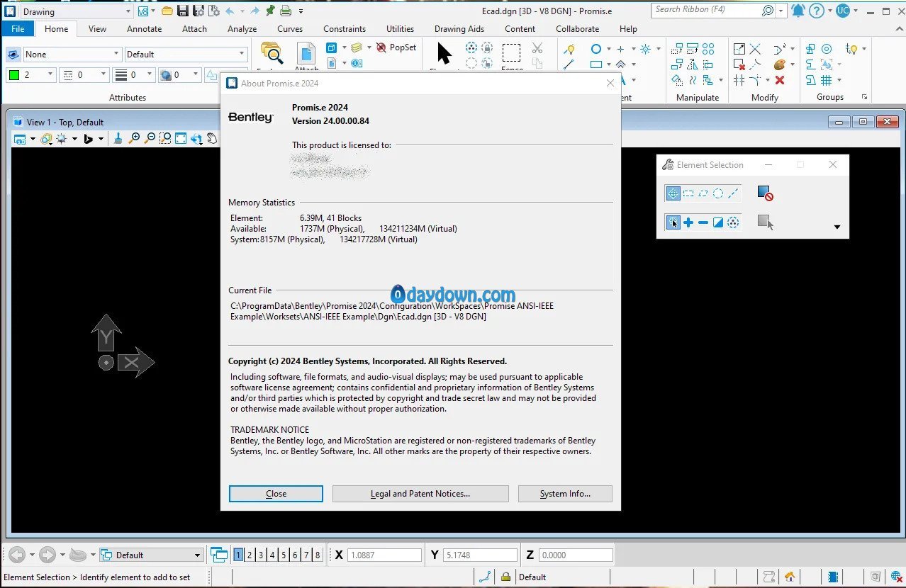The height and width of the screenshot is (588, 906).
Task: Select the Add mode plus in Element Selection
Action: tap(688, 222)
